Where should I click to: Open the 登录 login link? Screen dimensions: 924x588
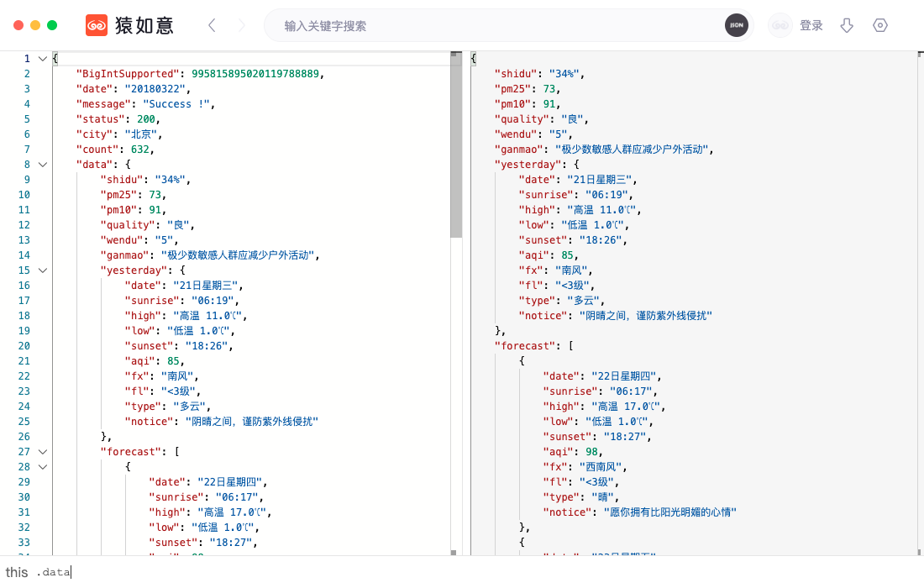click(x=811, y=25)
